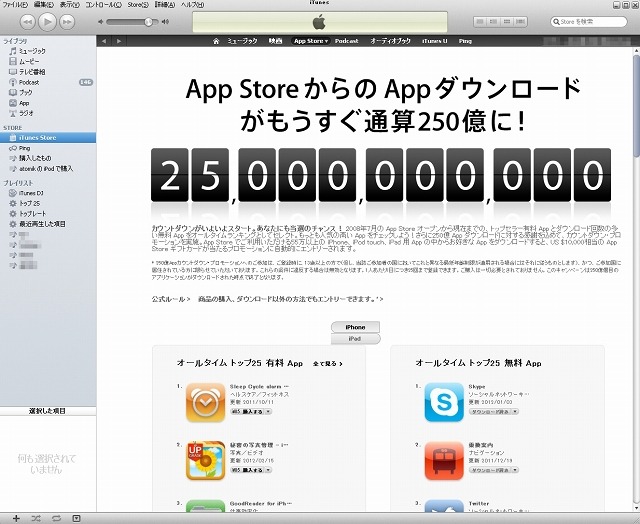This screenshot has height=524, width=640.
Task: Open 乗換案内 train app icon
Action: pos(444,461)
